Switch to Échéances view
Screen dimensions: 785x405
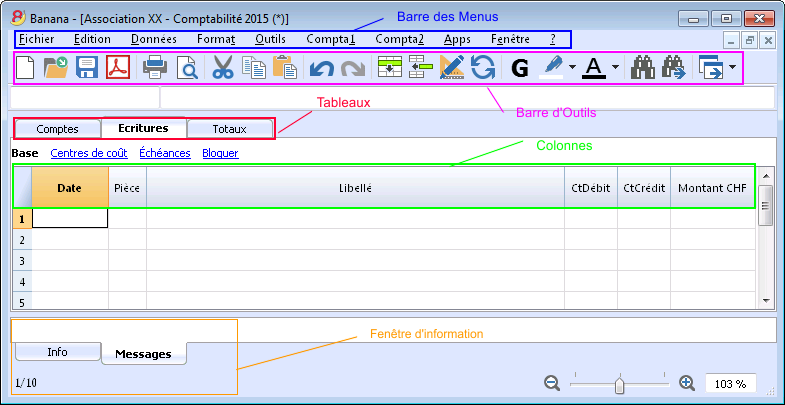click(x=165, y=153)
